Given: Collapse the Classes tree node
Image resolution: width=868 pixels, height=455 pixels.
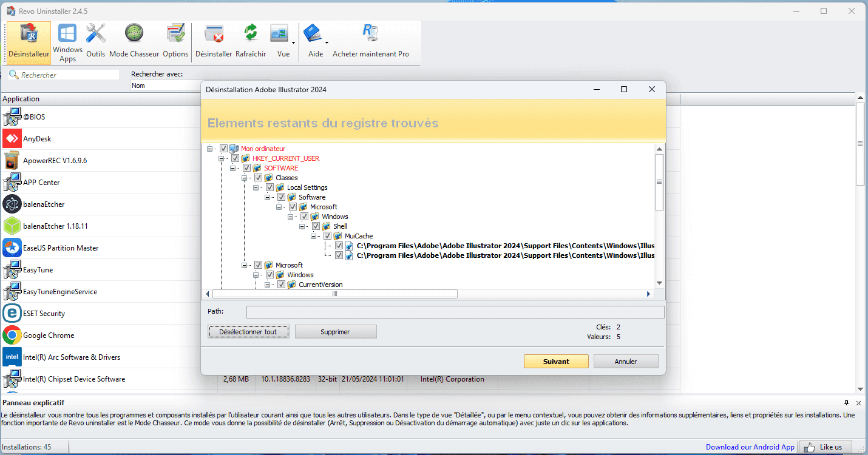Looking at the screenshot, I should [245, 178].
